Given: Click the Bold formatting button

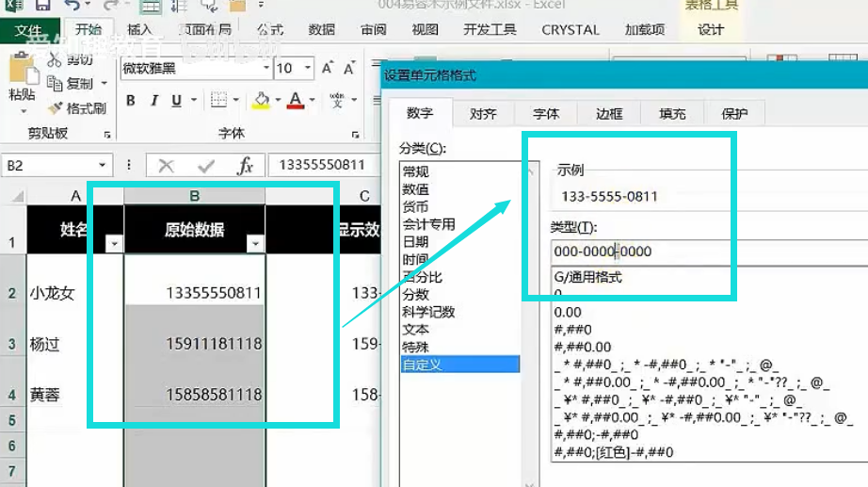Looking at the screenshot, I should tap(131, 100).
